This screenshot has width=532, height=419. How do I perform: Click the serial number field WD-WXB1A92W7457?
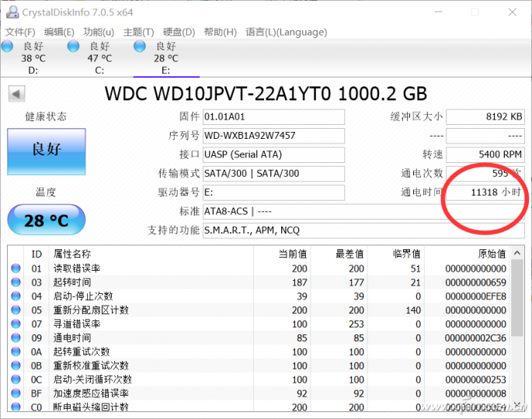(274, 136)
